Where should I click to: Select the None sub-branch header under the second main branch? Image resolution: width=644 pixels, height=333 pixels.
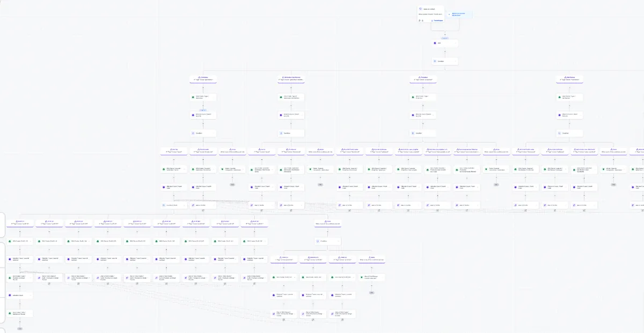(320, 151)
